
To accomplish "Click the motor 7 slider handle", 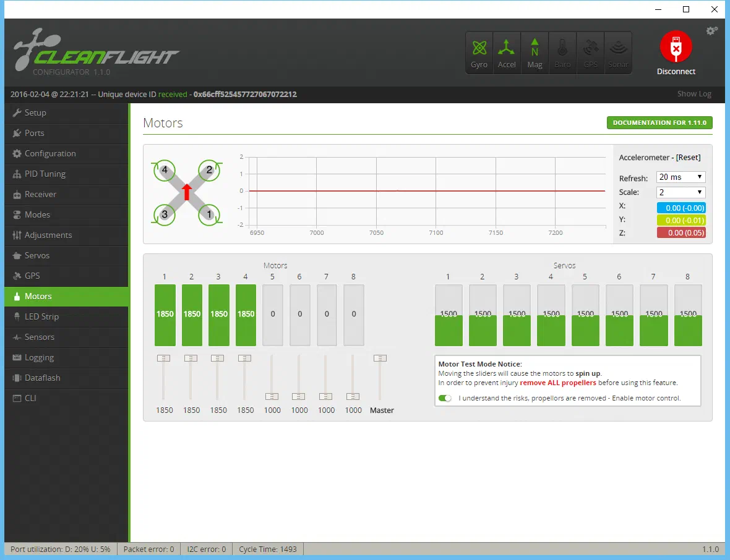I will [x=325, y=397].
